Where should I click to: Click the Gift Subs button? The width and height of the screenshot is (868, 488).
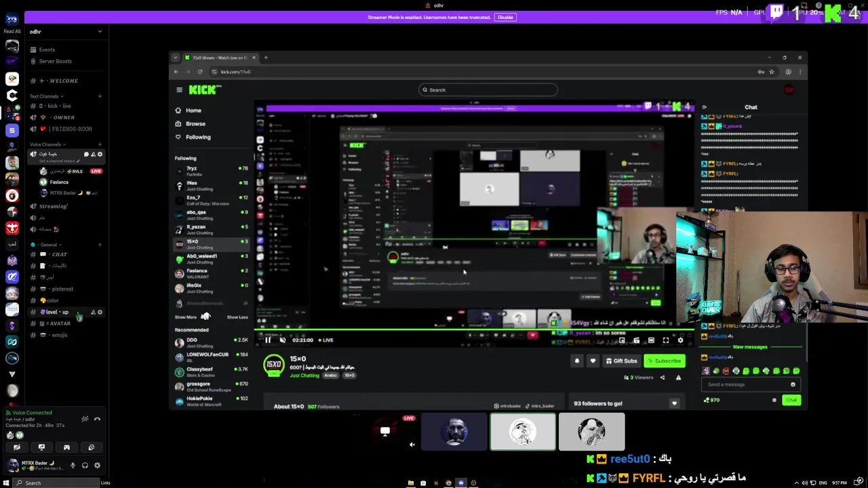click(622, 361)
